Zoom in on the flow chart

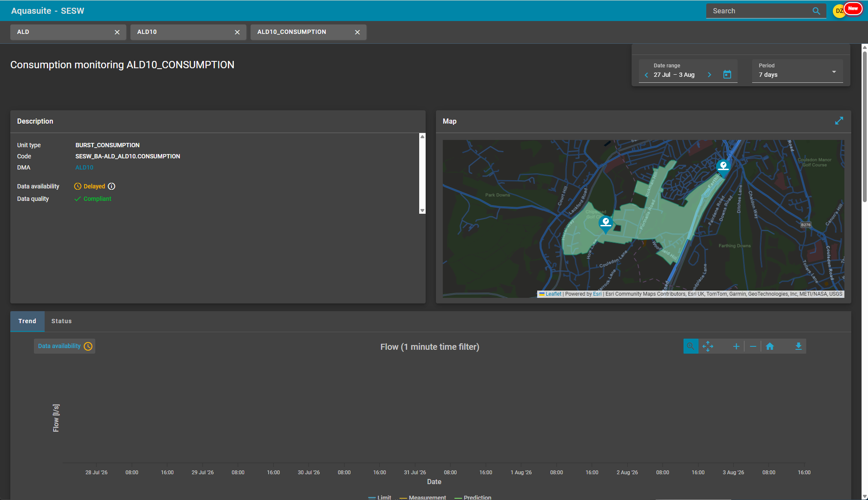tap(736, 346)
